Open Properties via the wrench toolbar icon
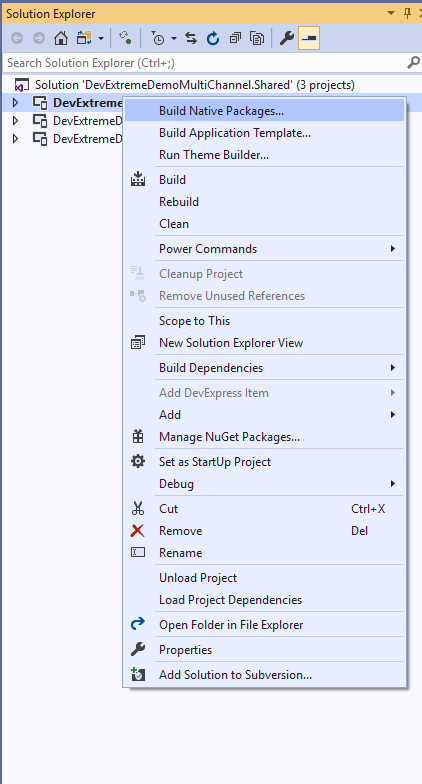Screen dimensions: 422x784 286,38
